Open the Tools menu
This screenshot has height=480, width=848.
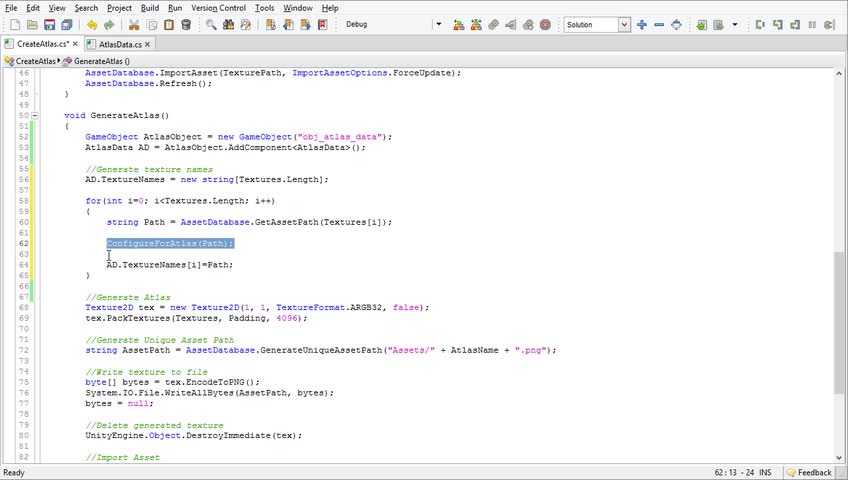click(x=264, y=8)
